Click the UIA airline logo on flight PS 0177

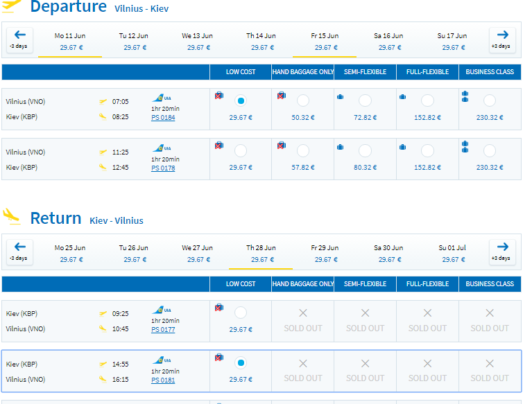[162, 310]
